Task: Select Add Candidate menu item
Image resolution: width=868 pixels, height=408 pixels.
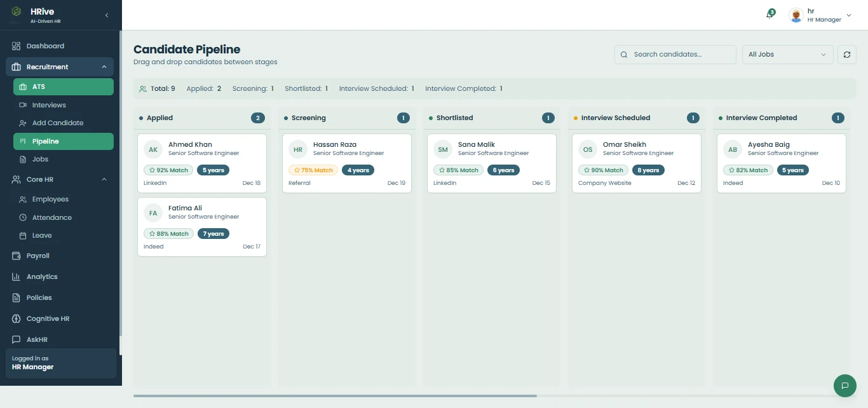Action: 64,123
